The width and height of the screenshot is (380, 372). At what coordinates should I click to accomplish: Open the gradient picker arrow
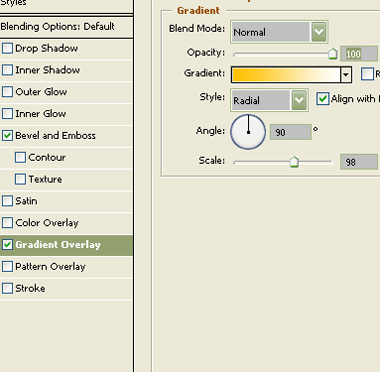pyautogui.click(x=346, y=75)
